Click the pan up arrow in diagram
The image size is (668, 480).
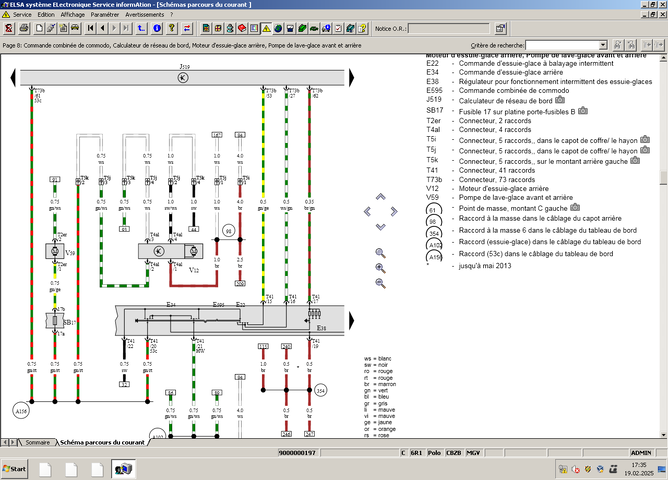pyautogui.click(x=380, y=199)
